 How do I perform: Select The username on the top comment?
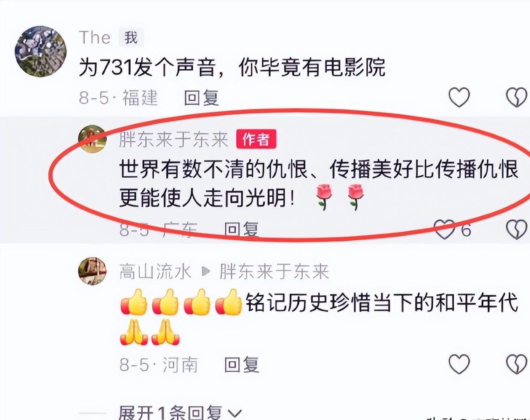click(x=95, y=38)
